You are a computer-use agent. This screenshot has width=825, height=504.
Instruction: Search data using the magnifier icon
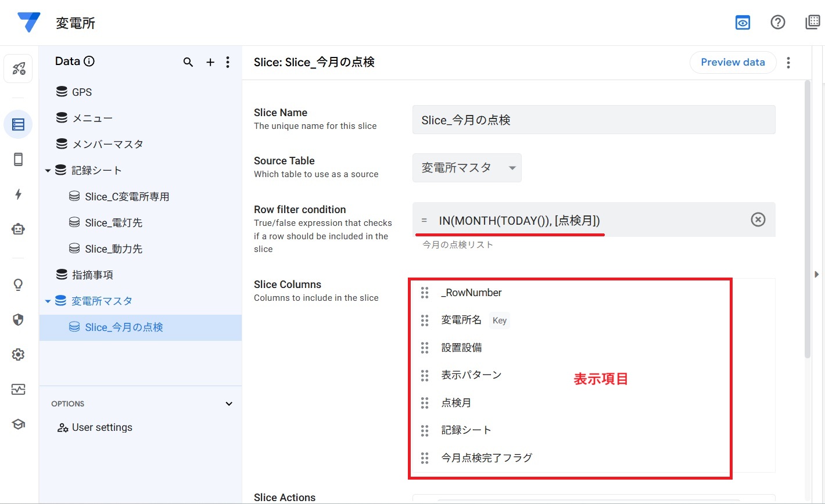pyautogui.click(x=188, y=62)
